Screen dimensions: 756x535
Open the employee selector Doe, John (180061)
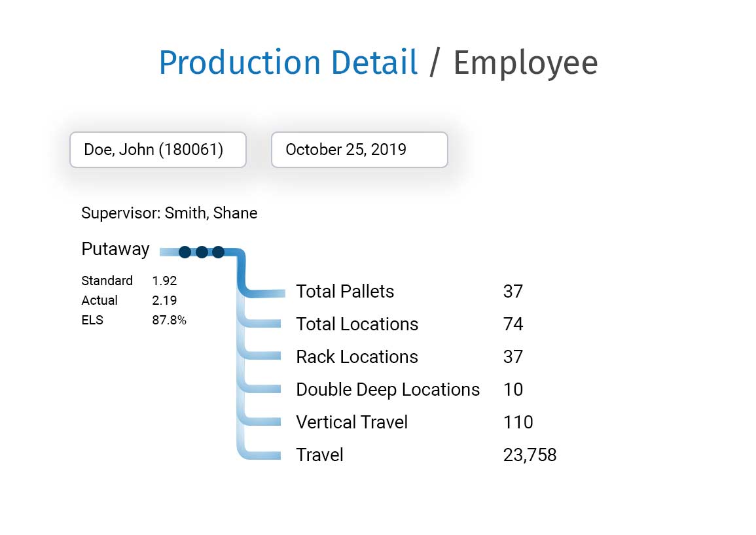coord(158,150)
